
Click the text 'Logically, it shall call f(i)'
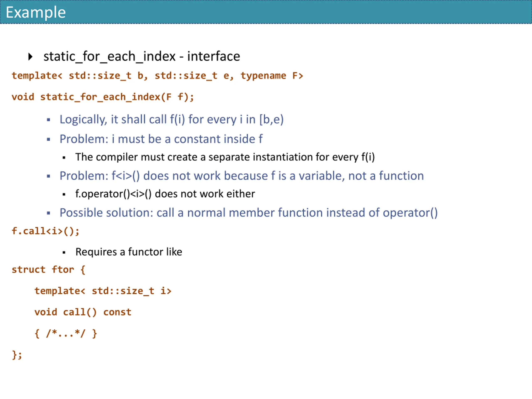(122, 119)
